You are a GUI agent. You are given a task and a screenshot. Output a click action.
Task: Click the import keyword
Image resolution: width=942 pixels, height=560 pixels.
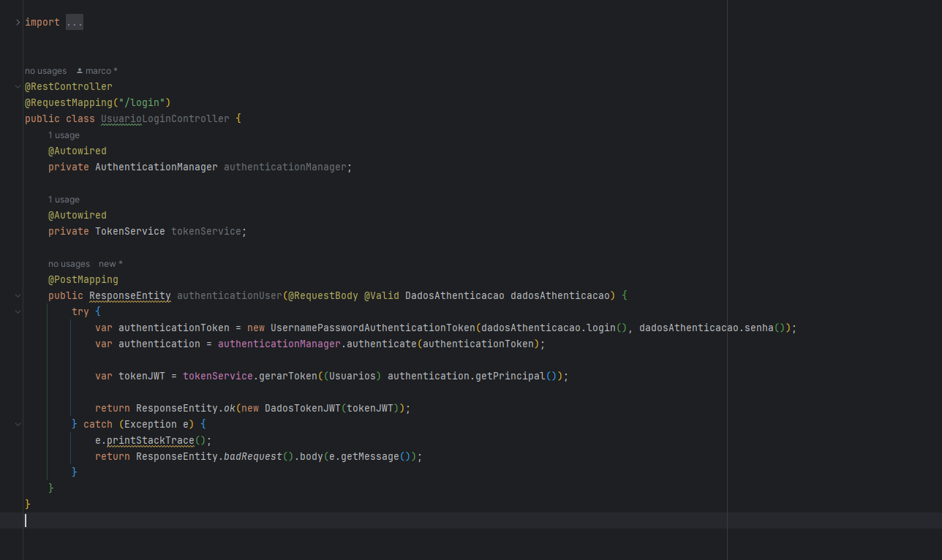pos(42,23)
